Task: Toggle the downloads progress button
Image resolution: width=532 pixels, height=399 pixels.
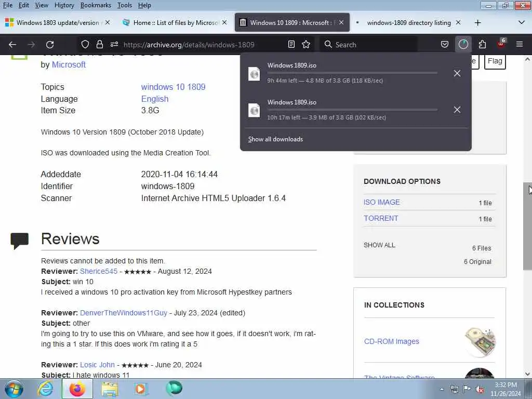Action: (463, 45)
